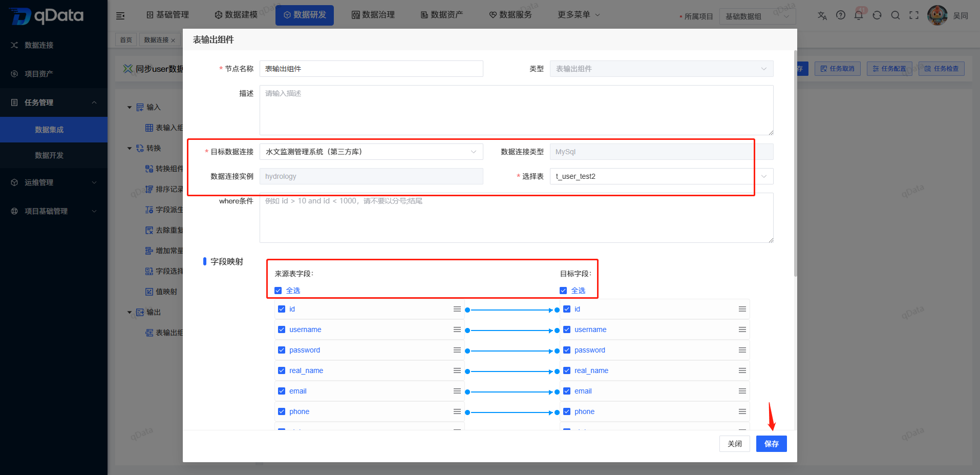
Task: Click the 任务检查 button
Action: tap(942, 69)
